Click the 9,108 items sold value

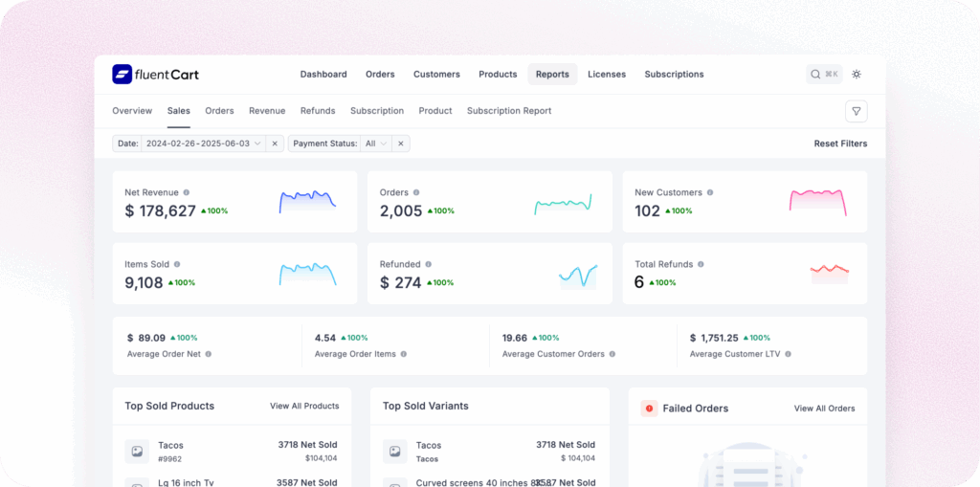[x=144, y=282]
